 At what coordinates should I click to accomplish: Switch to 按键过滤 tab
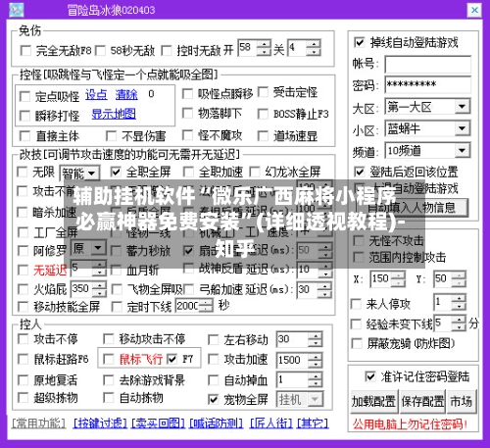point(100,423)
